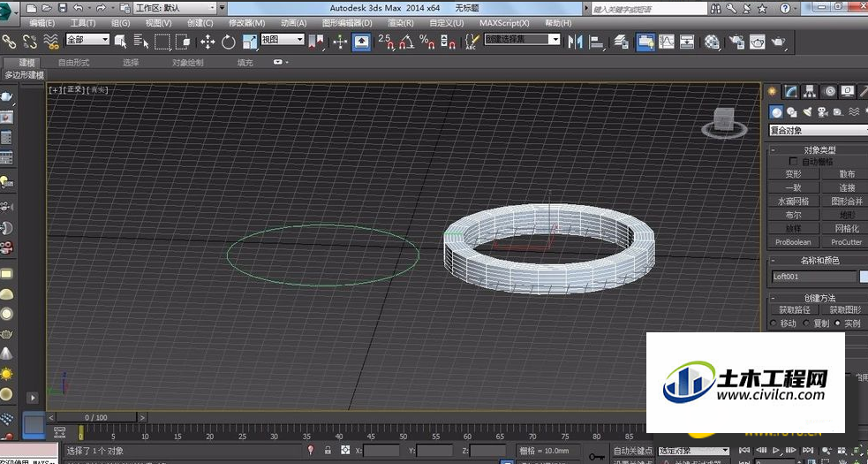The image size is (868, 464).
Task: Click the Undo arrow
Action: [x=78, y=8]
